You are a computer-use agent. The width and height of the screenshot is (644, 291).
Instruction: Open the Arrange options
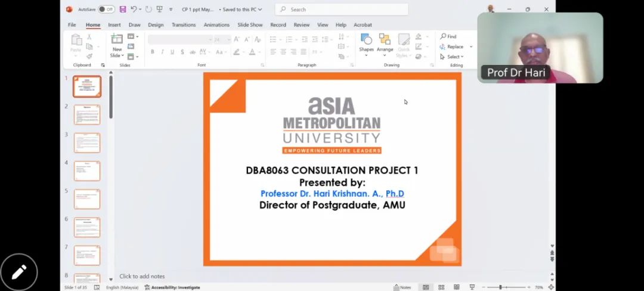385,43
